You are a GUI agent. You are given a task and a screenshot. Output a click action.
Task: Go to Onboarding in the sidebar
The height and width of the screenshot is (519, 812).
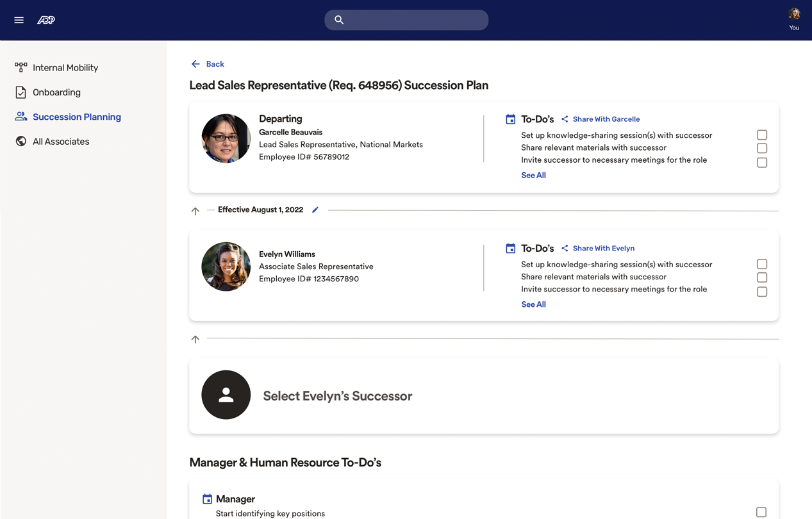[x=56, y=92]
